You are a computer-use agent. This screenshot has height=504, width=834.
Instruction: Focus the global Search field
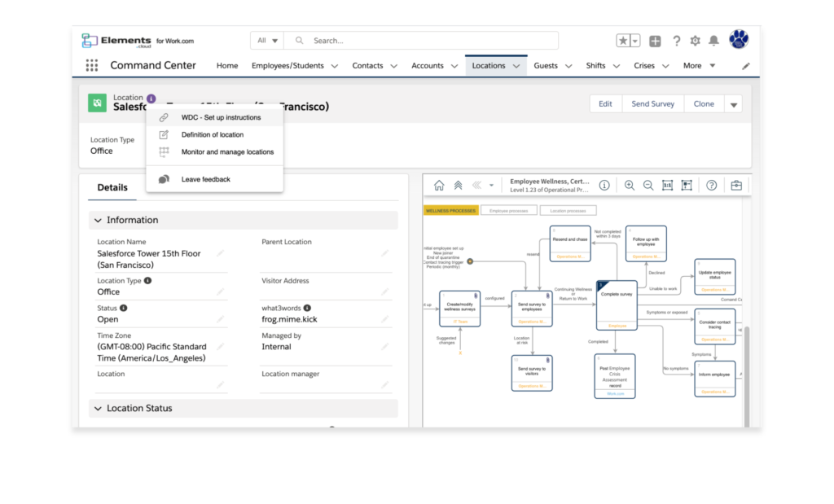coord(432,40)
